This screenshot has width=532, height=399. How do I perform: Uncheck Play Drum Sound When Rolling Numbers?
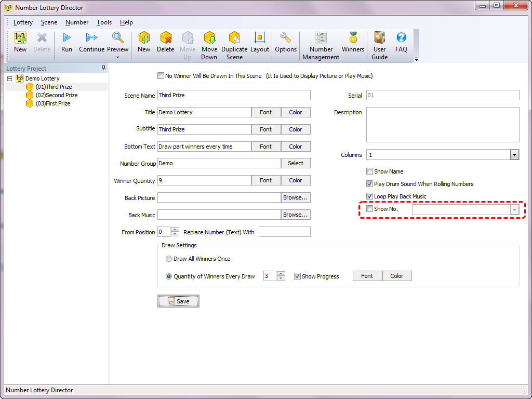click(x=370, y=184)
